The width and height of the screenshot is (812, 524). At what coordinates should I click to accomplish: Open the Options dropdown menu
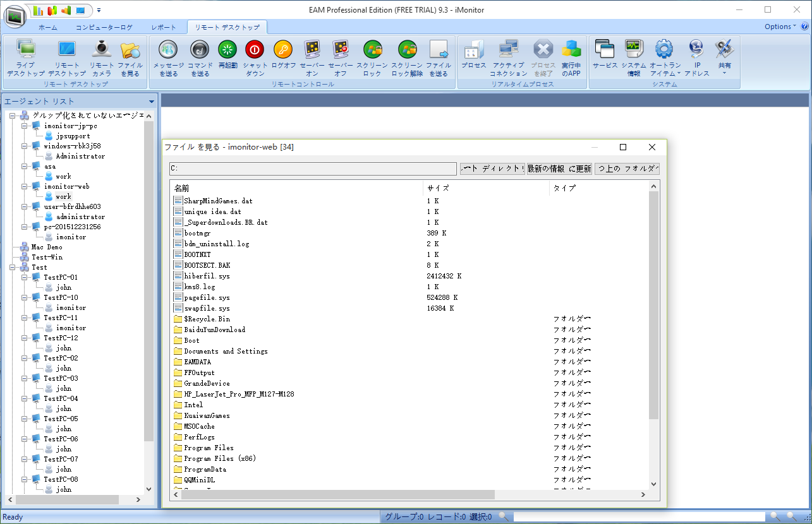(x=780, y=27)
